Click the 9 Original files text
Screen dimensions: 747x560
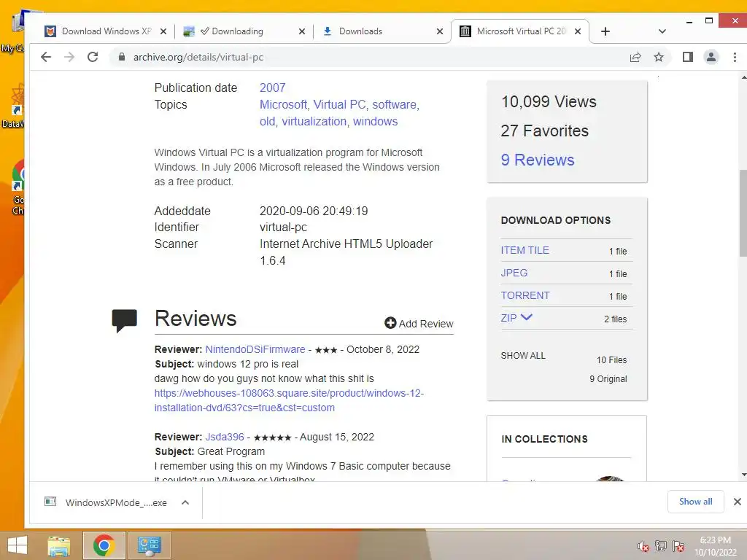click(608, 379)
